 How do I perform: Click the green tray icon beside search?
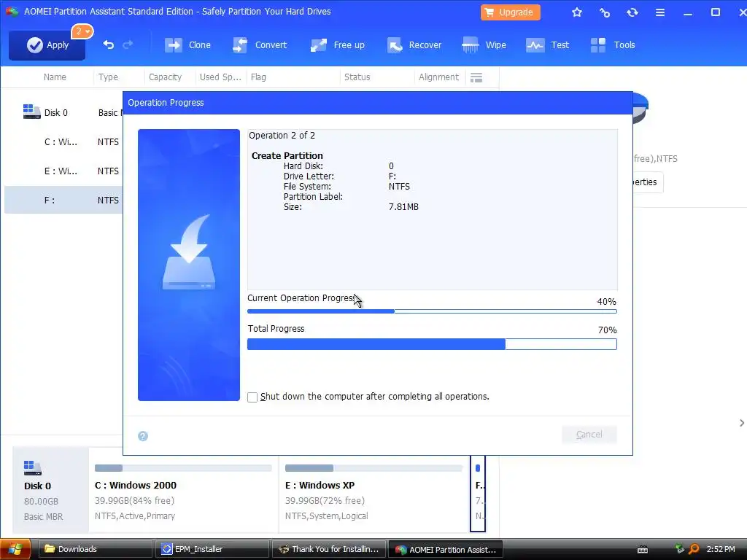coord(680,550)
